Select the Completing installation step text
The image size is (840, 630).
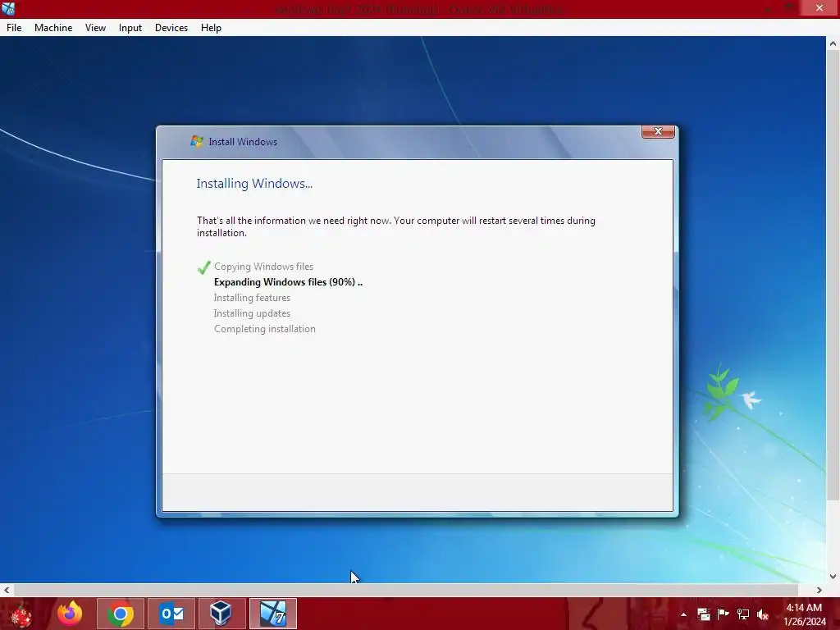point(265,328)
